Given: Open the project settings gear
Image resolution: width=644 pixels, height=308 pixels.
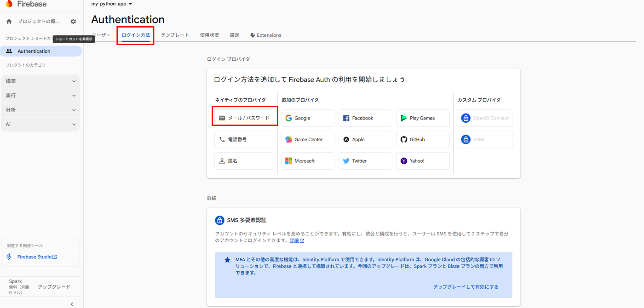Looking at the screenshot, I should pos(73,21).
